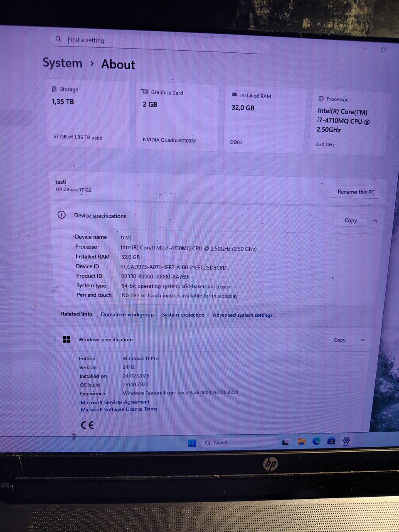This screenshot has height=532, width=399.
Task: Click the Windows Feature Experience Pack text
Action: [x=180, y=393]
